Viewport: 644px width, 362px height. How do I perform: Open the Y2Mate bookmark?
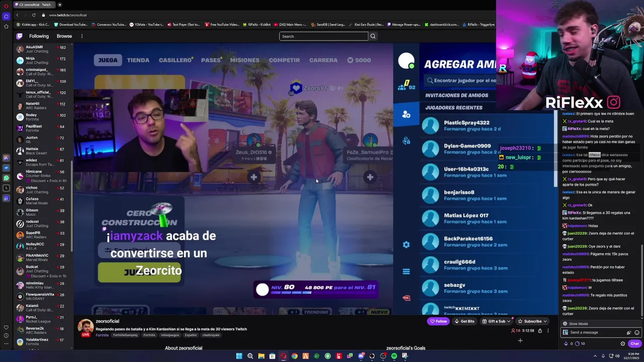[146, 25]
